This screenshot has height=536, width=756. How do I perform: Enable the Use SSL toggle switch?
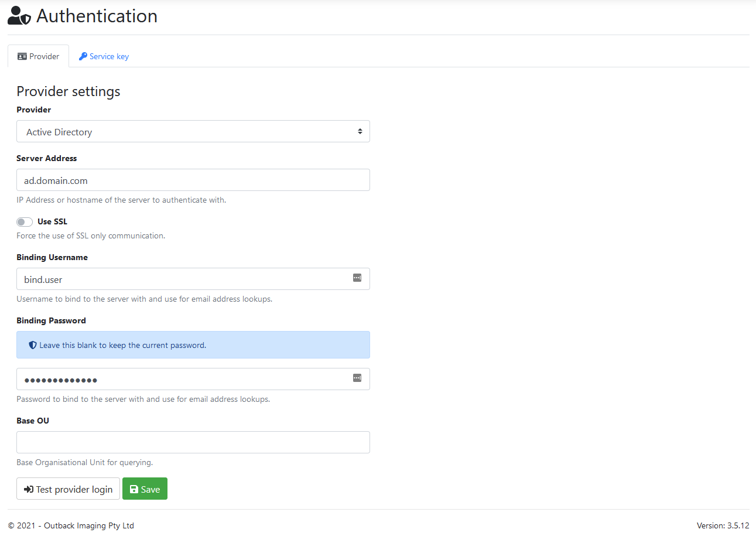(x=25, y=222)
